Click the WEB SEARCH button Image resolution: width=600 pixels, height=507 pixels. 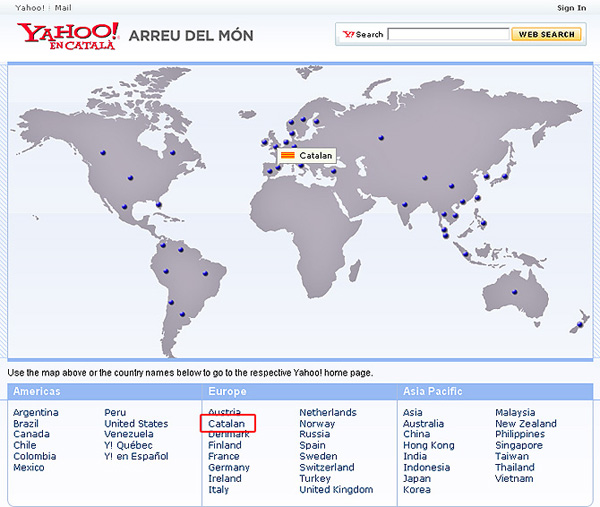[546, 34]
